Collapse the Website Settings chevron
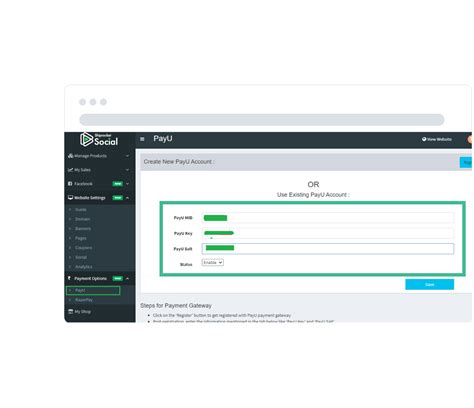474x408 pixels. coord(127,198)
